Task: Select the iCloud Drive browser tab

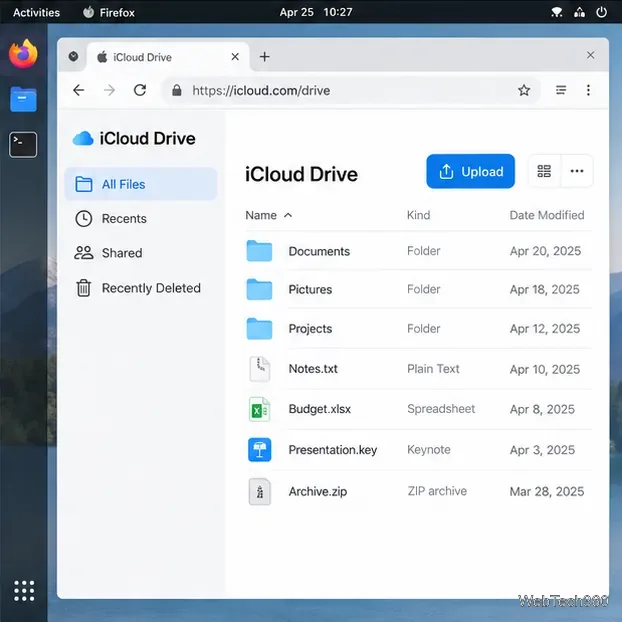Action: 167,57
